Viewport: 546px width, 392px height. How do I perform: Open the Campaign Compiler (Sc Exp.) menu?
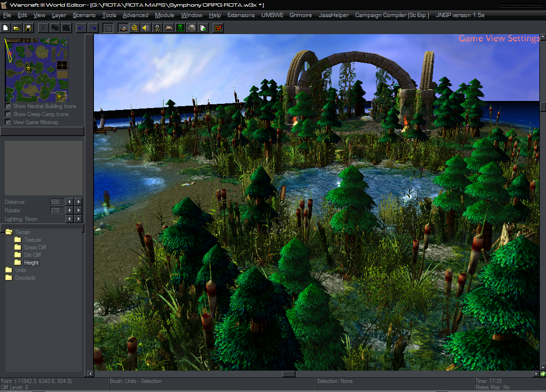392,15
